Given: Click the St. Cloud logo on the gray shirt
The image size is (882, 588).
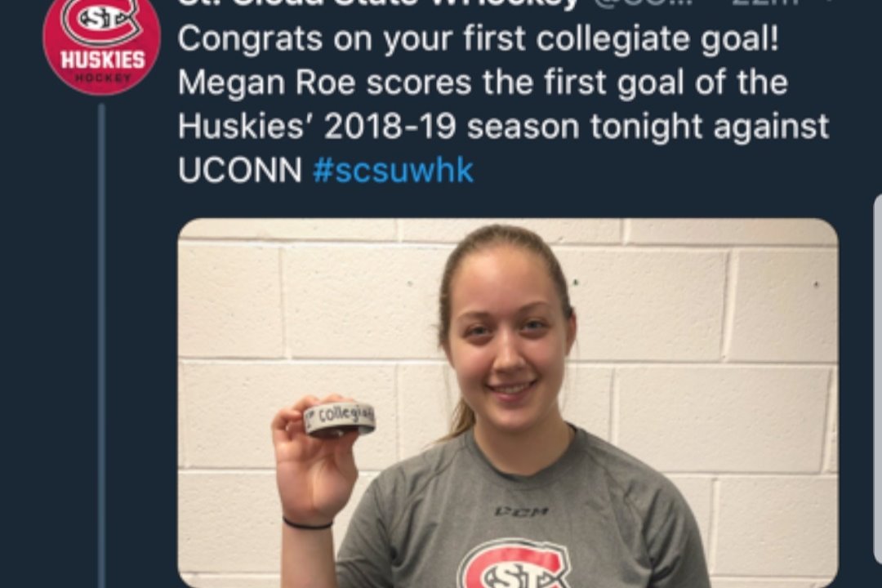Looking at the screenshot, I should point(514,565).
